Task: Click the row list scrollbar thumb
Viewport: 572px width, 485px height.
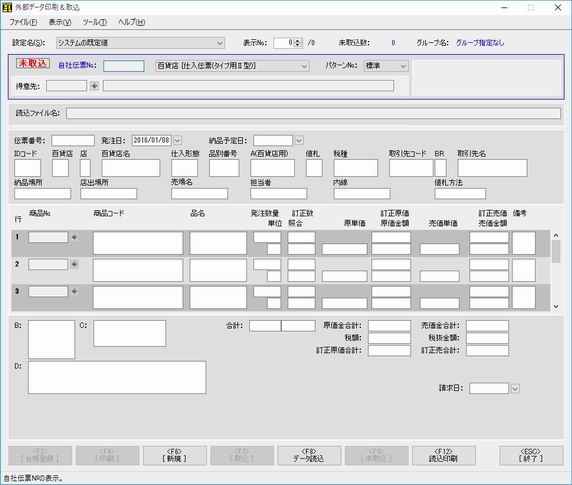Action: tap(556, 252)
